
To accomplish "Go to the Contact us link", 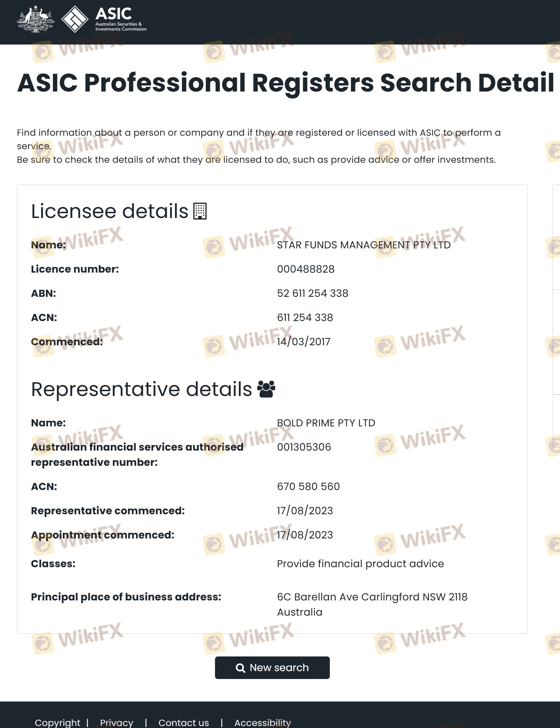I will [183, 722].
